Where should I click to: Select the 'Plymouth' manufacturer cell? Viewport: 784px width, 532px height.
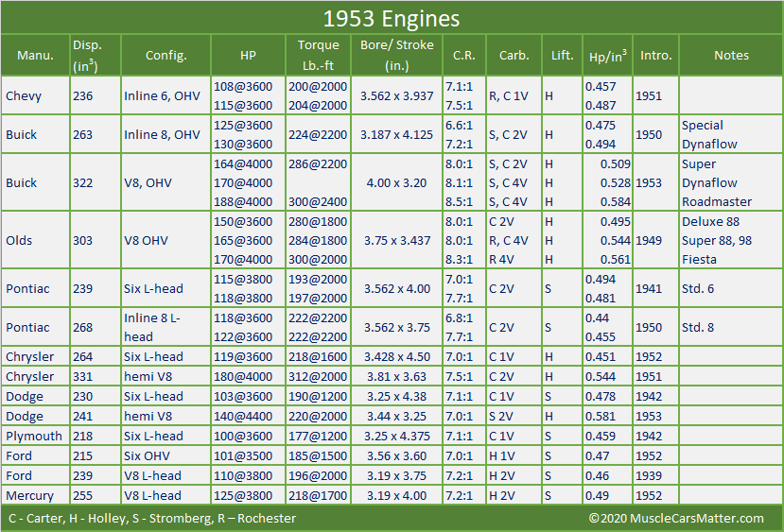pyautogui.click(x=34, y=437)
